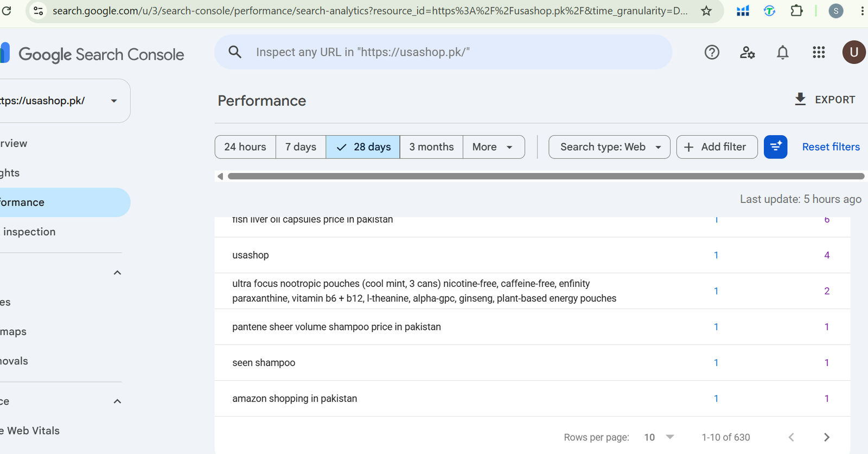Open the More date range dropdown
The image size is (868, 454).
pyautogui.click(x=494, y=147)
